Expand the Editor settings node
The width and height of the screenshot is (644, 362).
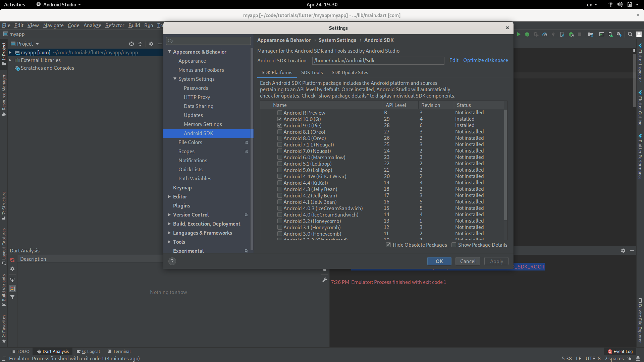click(169, 197)
